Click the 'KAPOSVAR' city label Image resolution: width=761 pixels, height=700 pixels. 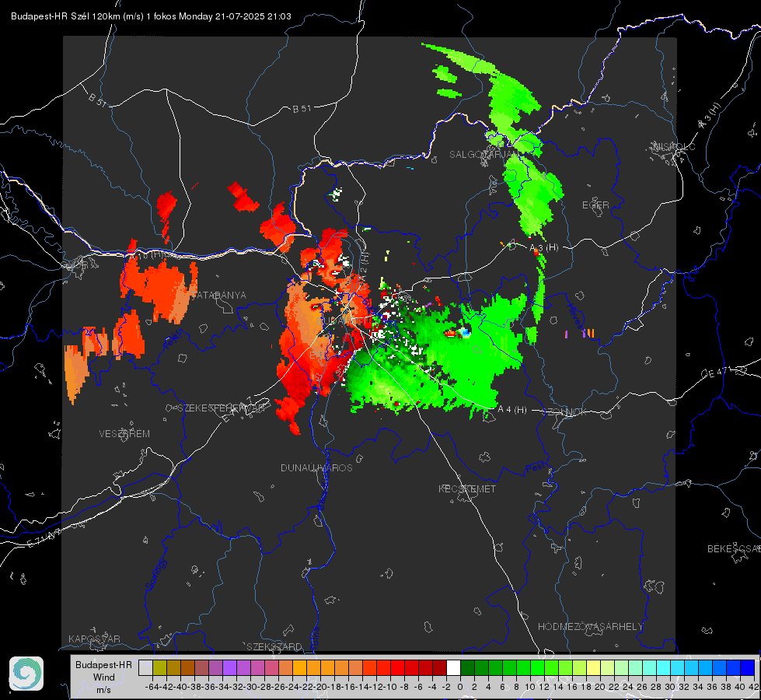point(94,639)
